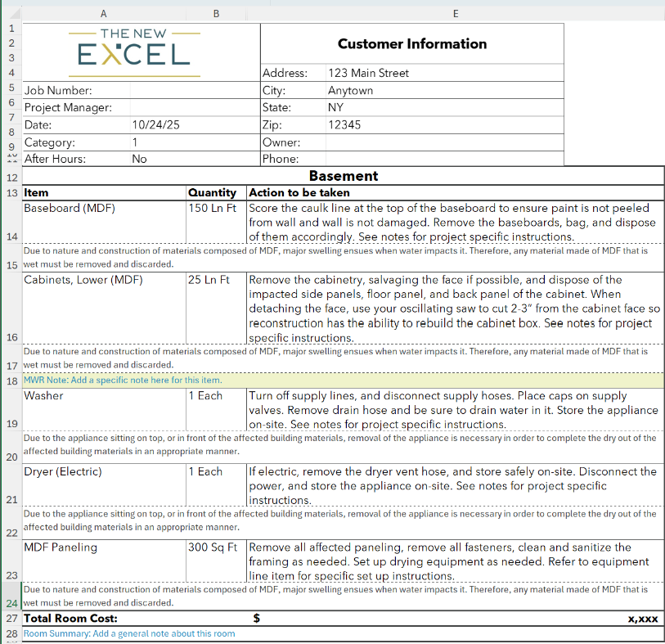The width and height of the screenshot is (665, 644).
Task: Click the 300 Sq Ft quantity cell
Action: 216,561
